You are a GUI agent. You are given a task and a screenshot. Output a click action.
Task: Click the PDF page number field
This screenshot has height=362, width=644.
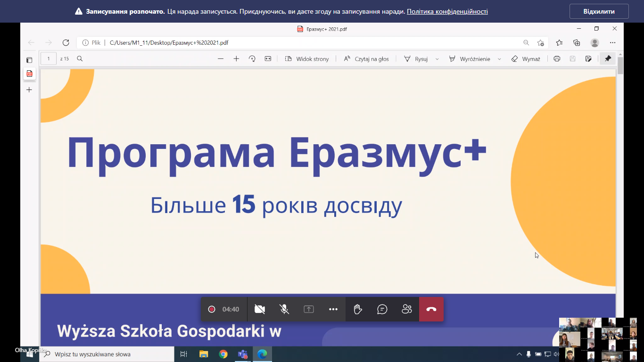click(x=49, y=59)
